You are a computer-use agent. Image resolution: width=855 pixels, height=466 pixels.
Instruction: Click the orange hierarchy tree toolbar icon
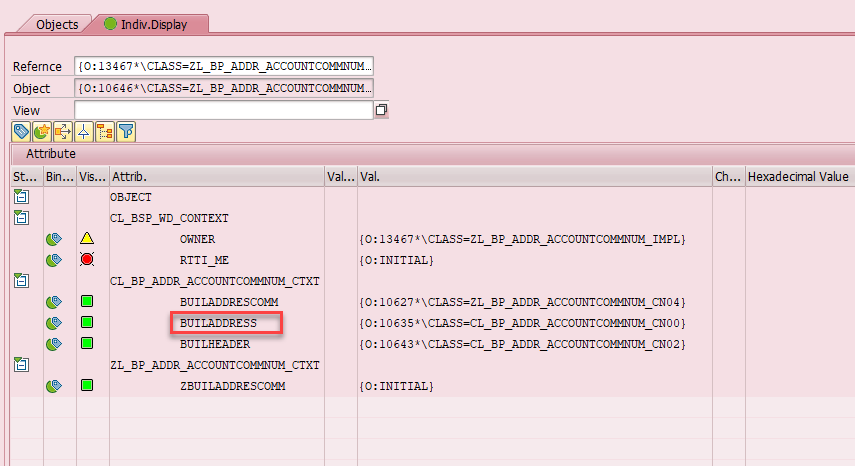coord(105,132)
